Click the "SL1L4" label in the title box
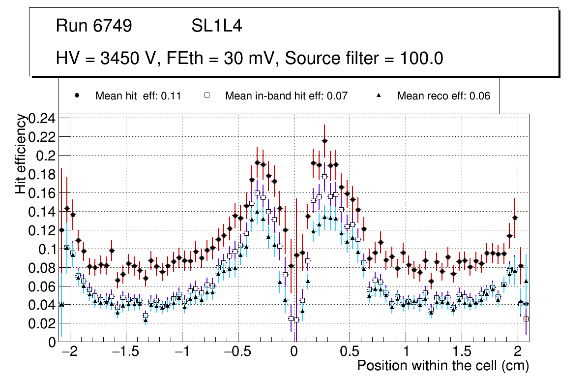This screenshot has height=380, width=588. click(216, 26)
